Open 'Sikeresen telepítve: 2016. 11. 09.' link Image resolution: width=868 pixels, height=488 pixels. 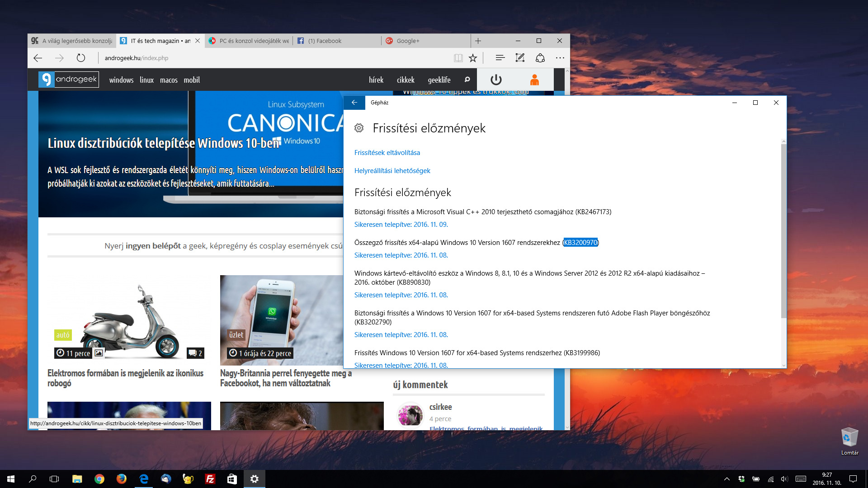tap(401, 225)
